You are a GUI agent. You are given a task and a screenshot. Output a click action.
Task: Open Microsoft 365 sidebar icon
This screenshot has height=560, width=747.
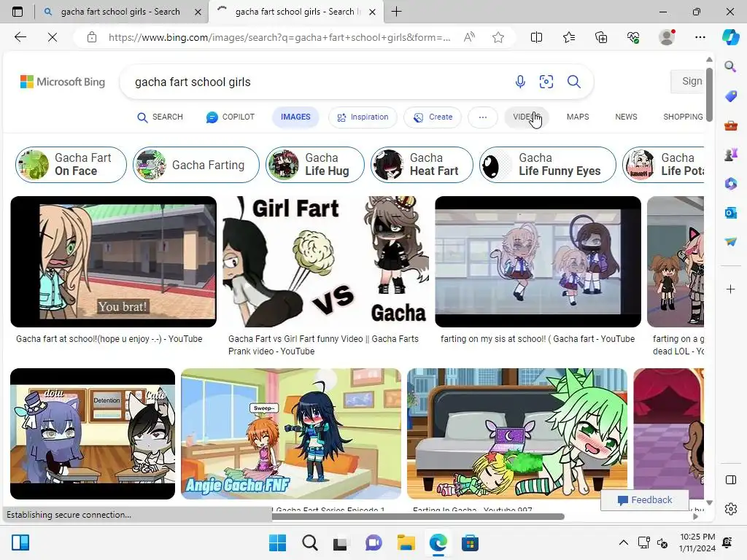click(x=731, y=183)
